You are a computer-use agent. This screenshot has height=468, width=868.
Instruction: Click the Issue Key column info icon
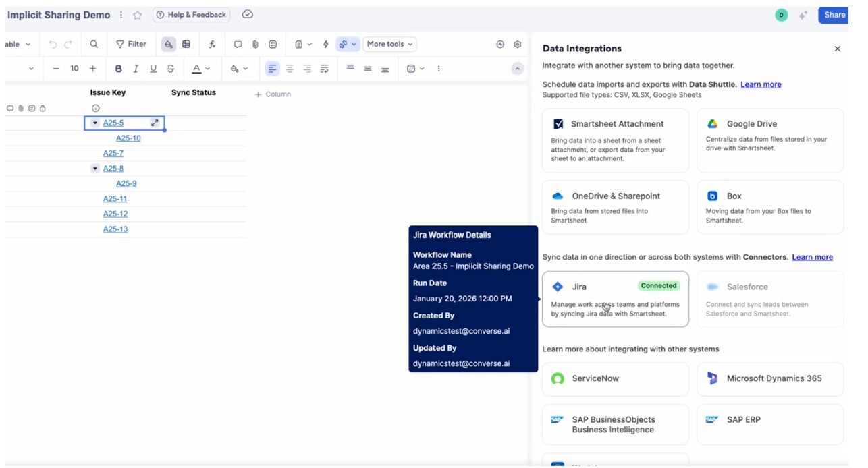point(95,108)
